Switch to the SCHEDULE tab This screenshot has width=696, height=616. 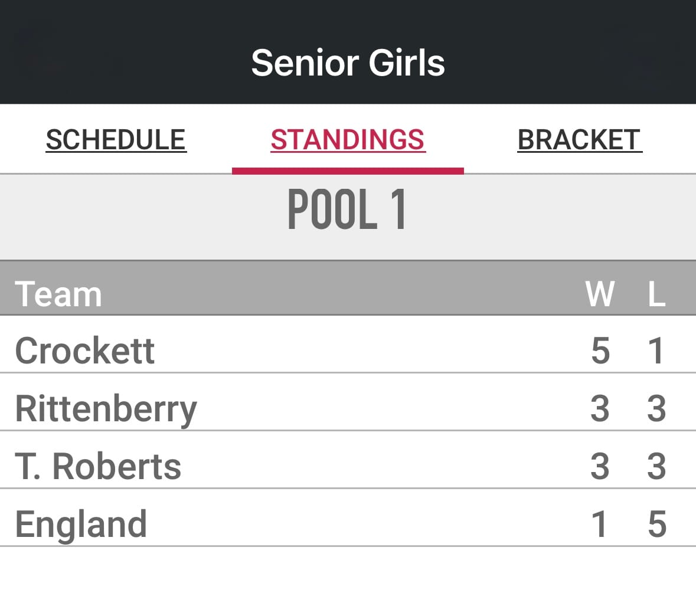pos(116,140)
